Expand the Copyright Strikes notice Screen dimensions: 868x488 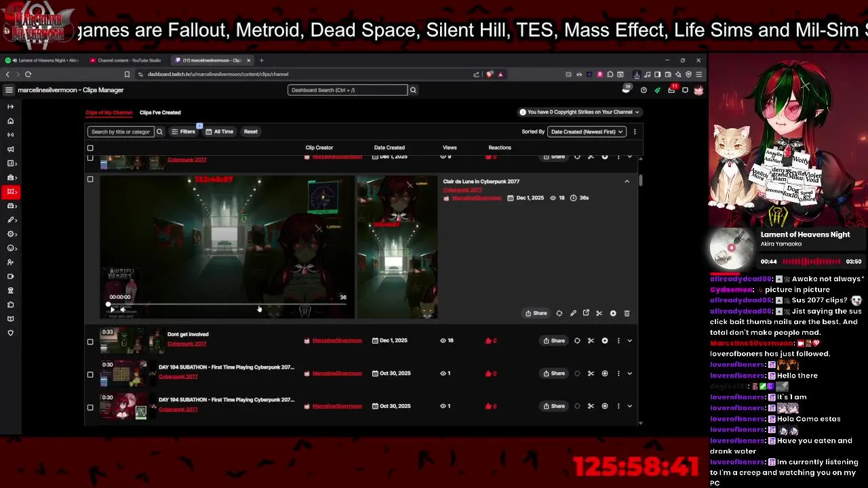(x=580, y=112)
